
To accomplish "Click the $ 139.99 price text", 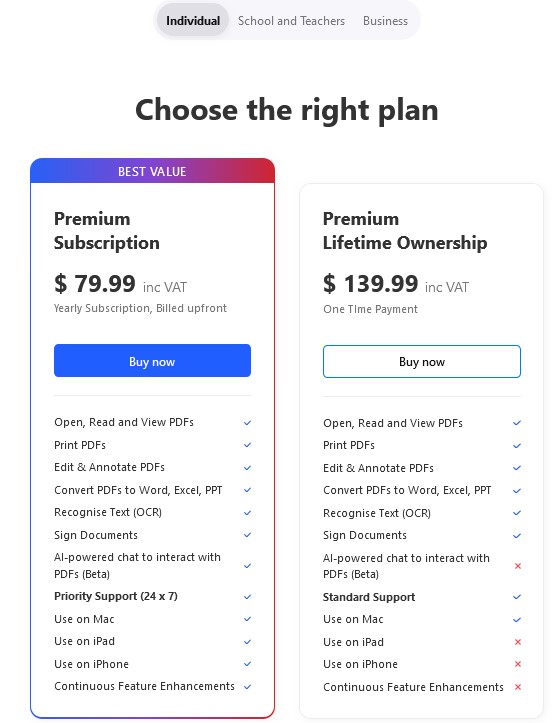I will click(x=370, y=283).
